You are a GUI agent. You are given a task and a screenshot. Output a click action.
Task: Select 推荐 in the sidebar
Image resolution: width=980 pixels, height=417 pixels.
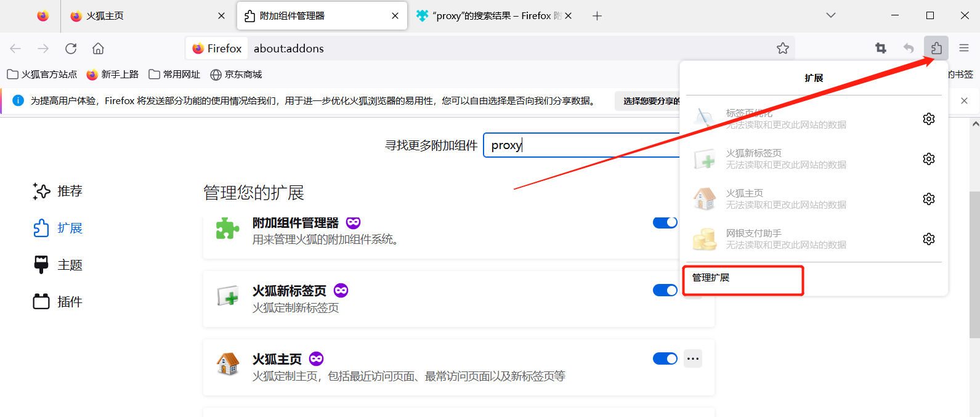[57, 191]
